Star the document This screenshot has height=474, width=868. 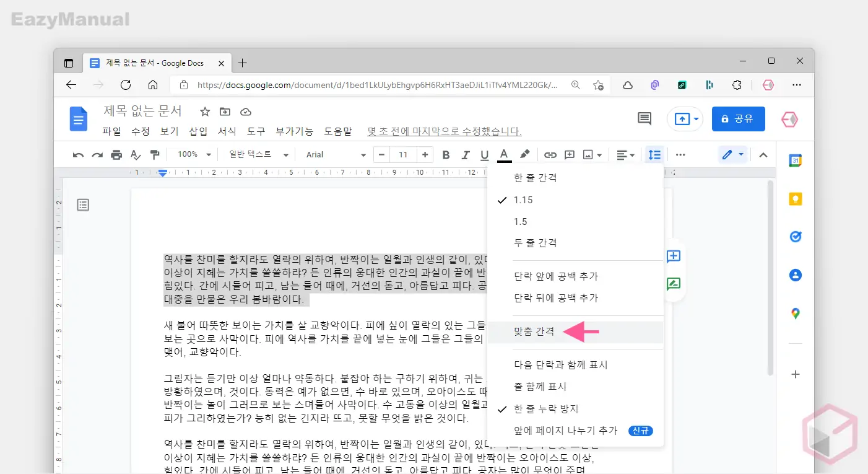pyautogui.click(x=205, y=112)
